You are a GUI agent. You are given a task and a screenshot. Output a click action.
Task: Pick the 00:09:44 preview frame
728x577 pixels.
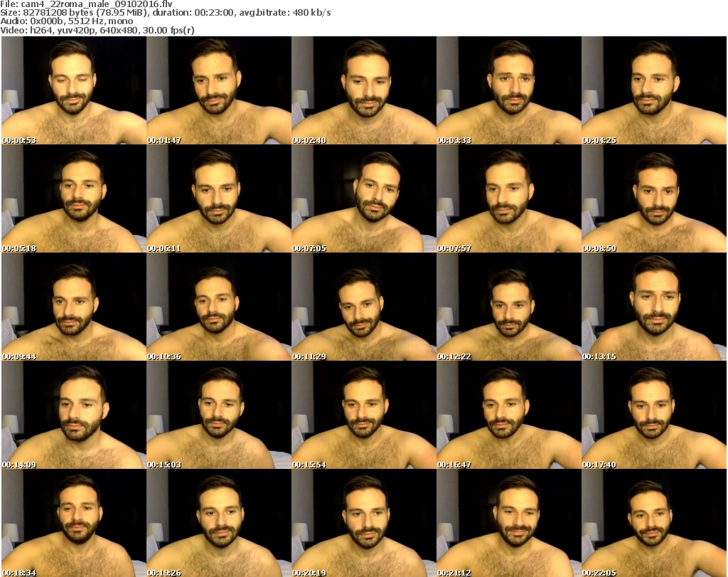point(74,307)
